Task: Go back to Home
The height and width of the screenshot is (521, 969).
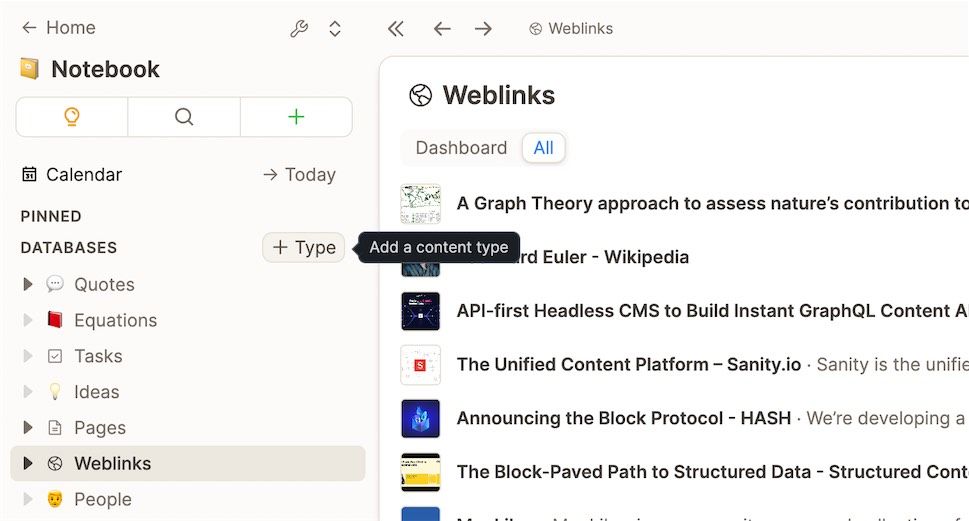Action: pos(58,28)
